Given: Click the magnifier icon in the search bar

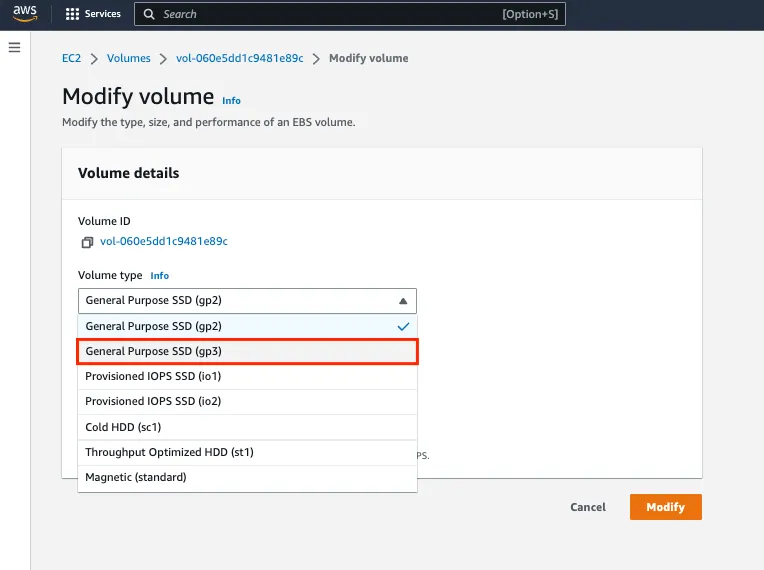Looking at the screenshot, I should pos(149,14).
